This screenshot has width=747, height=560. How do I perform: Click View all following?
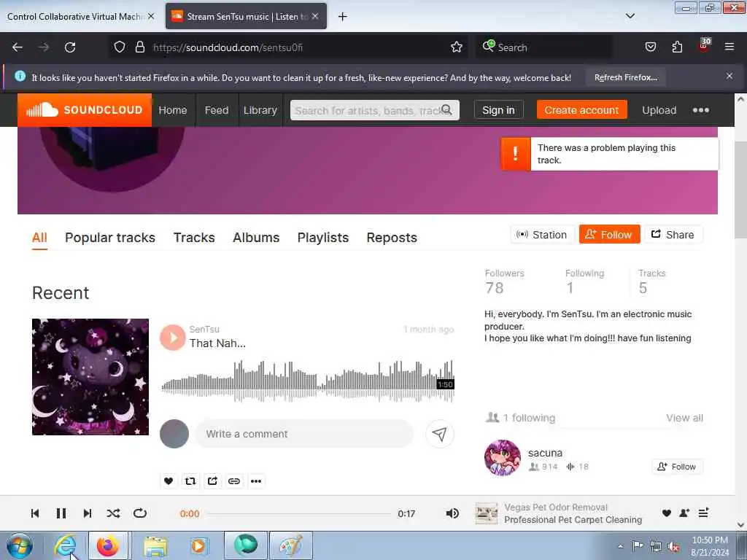coord(684,418)
